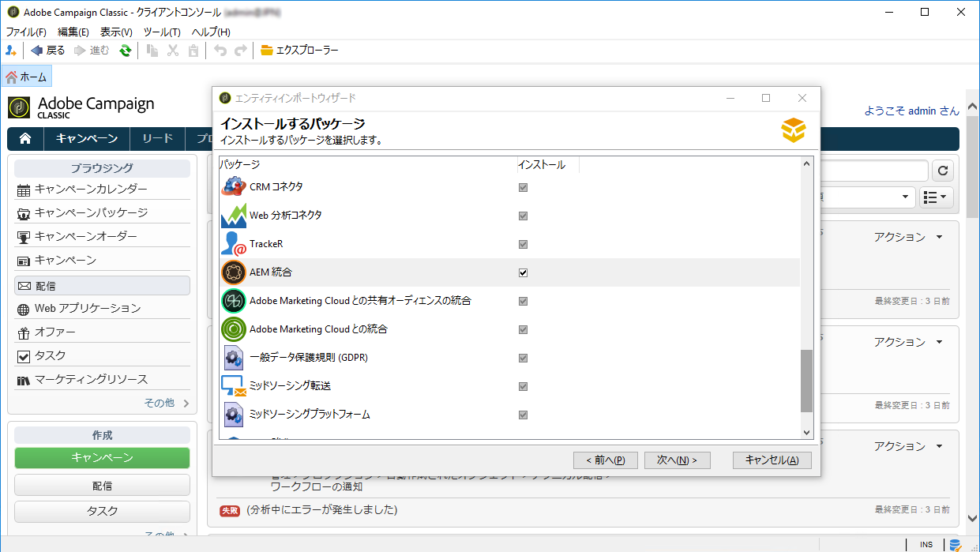Click the Paste toolbar icon

tap(193, 51)
